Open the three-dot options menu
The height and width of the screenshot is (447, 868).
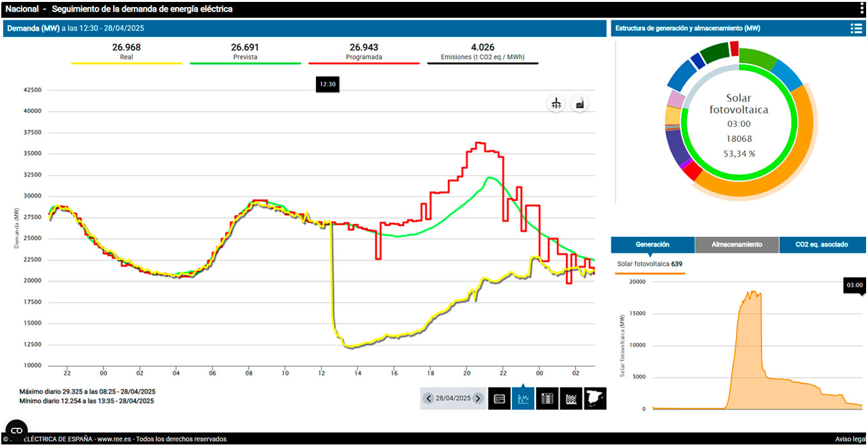[x=862, y=8]
